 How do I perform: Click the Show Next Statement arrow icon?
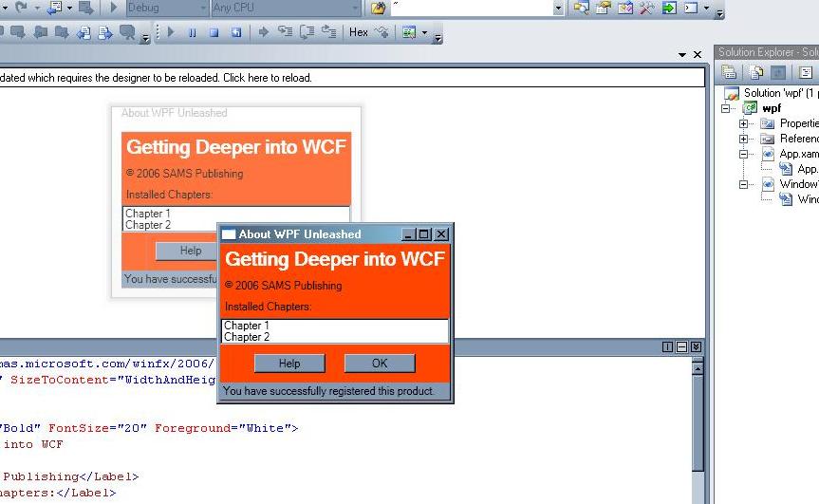click(263, 32)
